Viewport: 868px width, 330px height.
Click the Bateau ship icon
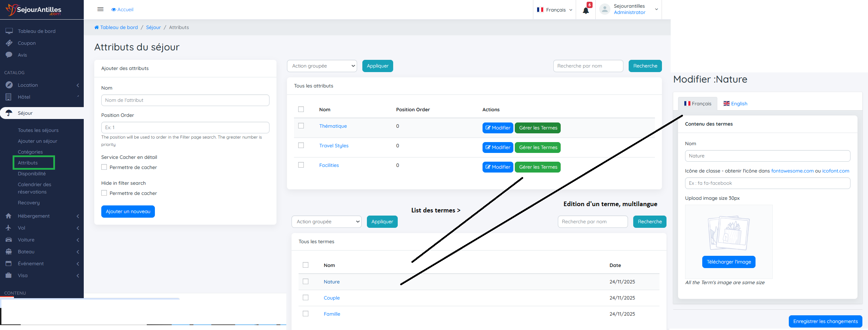pyautogui.click(x=9, y=252)
